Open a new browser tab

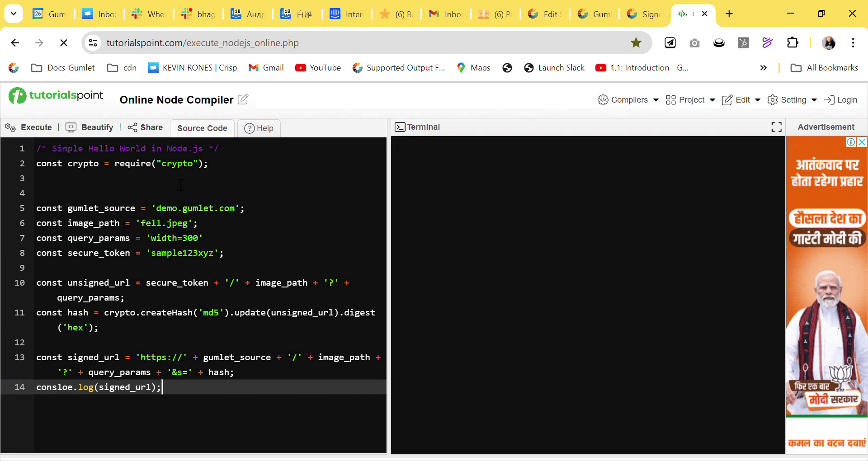point(729,14)
